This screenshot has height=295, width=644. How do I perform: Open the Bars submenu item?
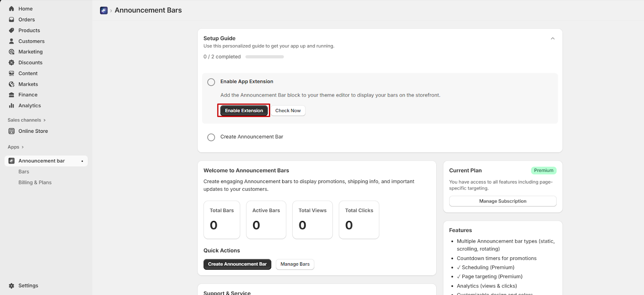coord(24,171)
